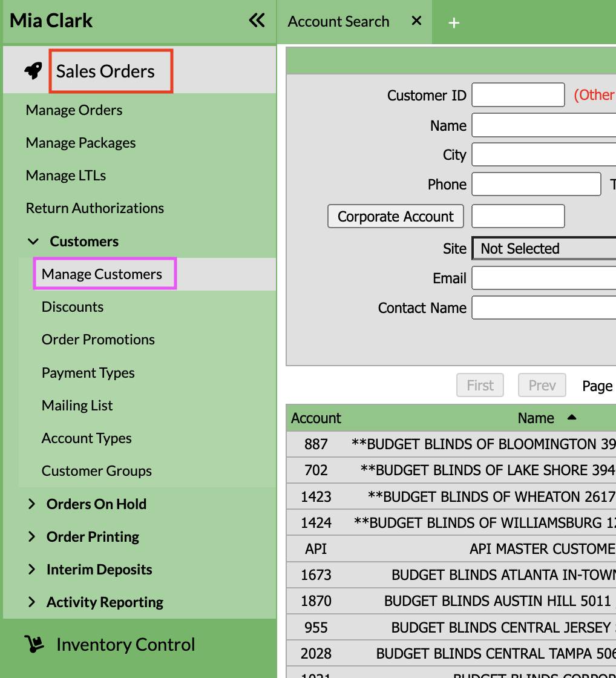Screen dimensions: 616x678
Task: Add a new tab with plus icon
Action: point(454,22)
